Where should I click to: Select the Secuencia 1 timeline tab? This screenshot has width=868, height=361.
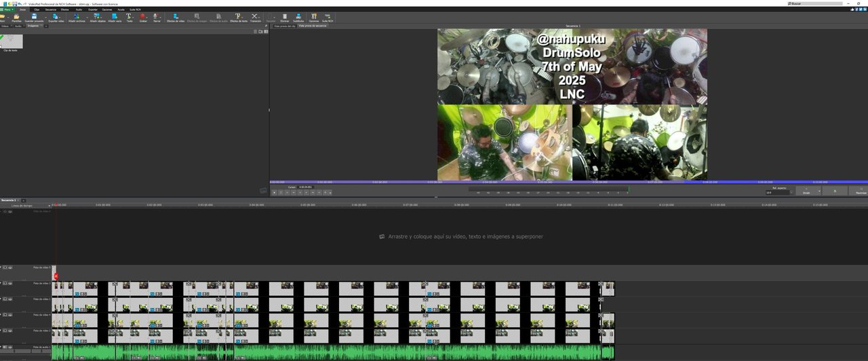point(9,200)
